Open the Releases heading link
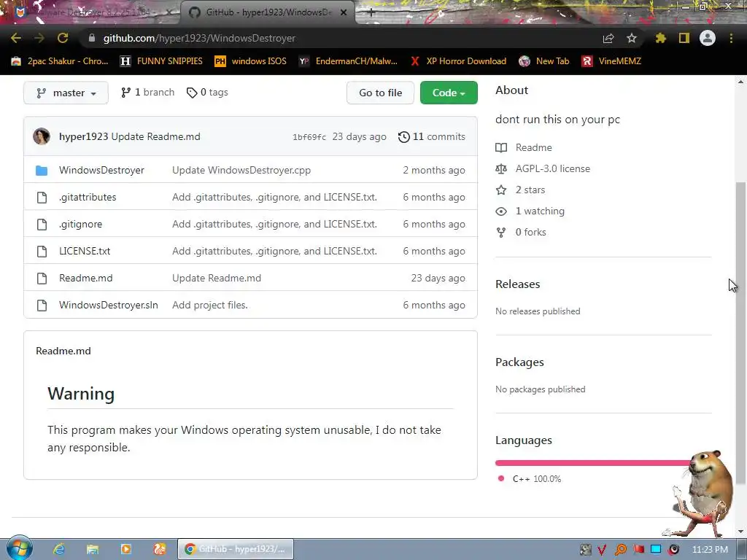This screenshot has width=747, height=560. coord(518,284)
